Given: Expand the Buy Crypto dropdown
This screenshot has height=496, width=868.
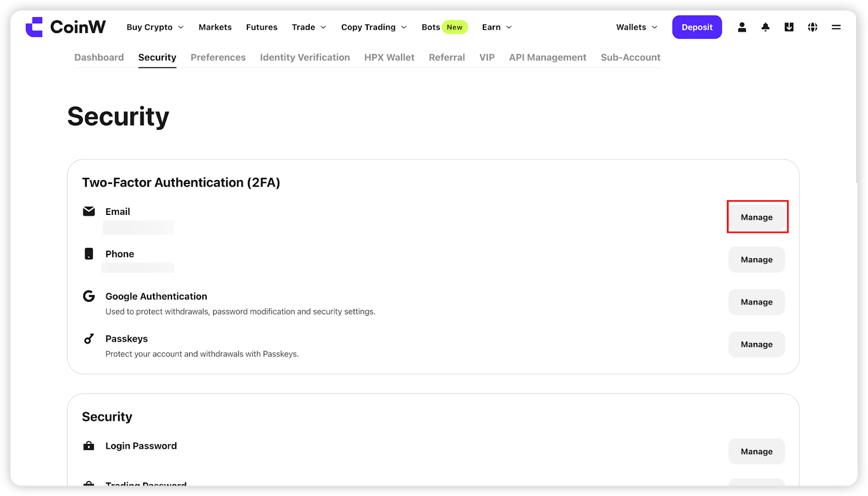Looking at the screenshot, I should [155, 27].
